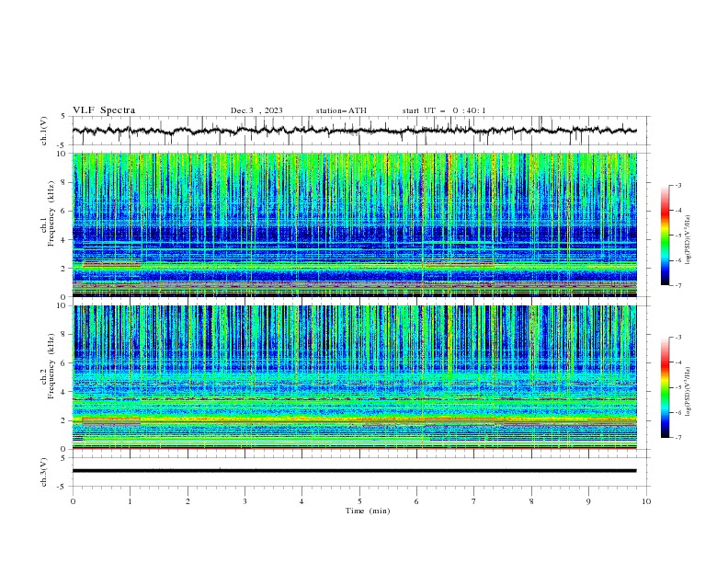The image size is (728, 563).
Task: Click the "ch.3(V)" axis label
Action: [44, 472]
